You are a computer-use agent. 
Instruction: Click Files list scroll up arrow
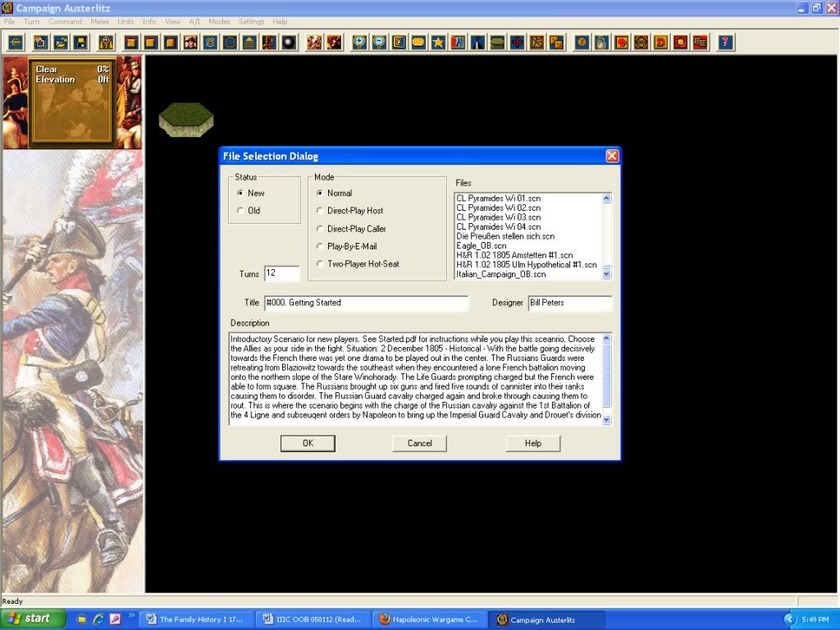pos(606,199)
